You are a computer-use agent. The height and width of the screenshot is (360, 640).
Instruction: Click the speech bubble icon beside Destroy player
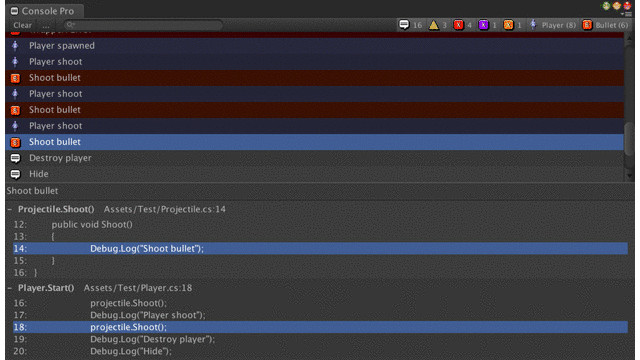pos(16,158)
